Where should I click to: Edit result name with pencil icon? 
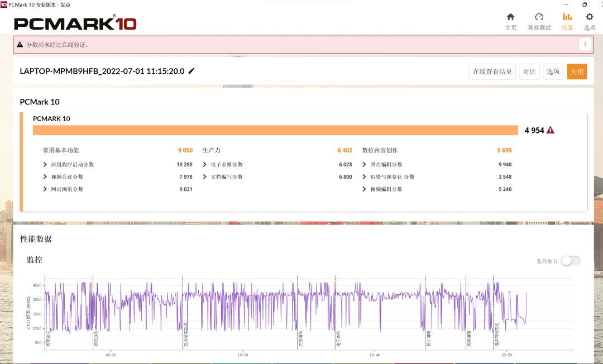191,71
